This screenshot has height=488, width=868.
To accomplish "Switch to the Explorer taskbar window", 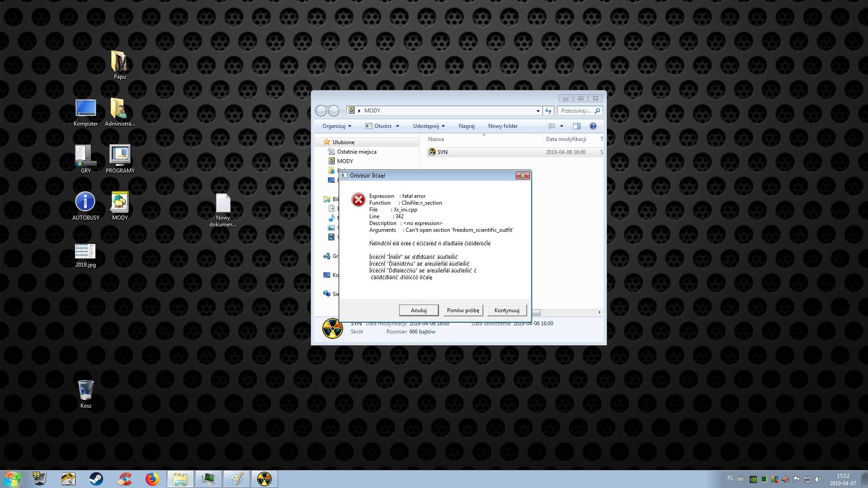I will click(180, 479).
